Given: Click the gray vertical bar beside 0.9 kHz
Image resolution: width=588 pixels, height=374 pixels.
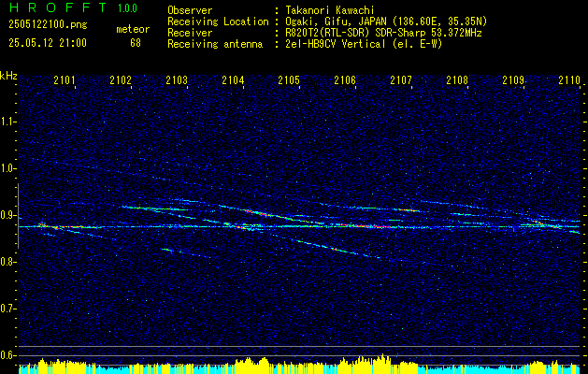Looking at the screenshot, I should pyautogui.click(x=19, y=216).
